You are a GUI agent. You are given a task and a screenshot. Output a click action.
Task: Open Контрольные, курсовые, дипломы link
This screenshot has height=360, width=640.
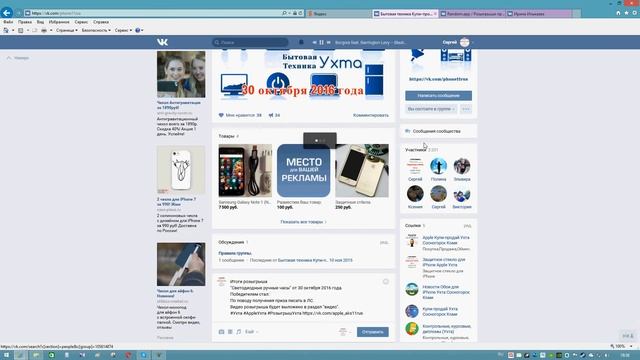(447, 329)
